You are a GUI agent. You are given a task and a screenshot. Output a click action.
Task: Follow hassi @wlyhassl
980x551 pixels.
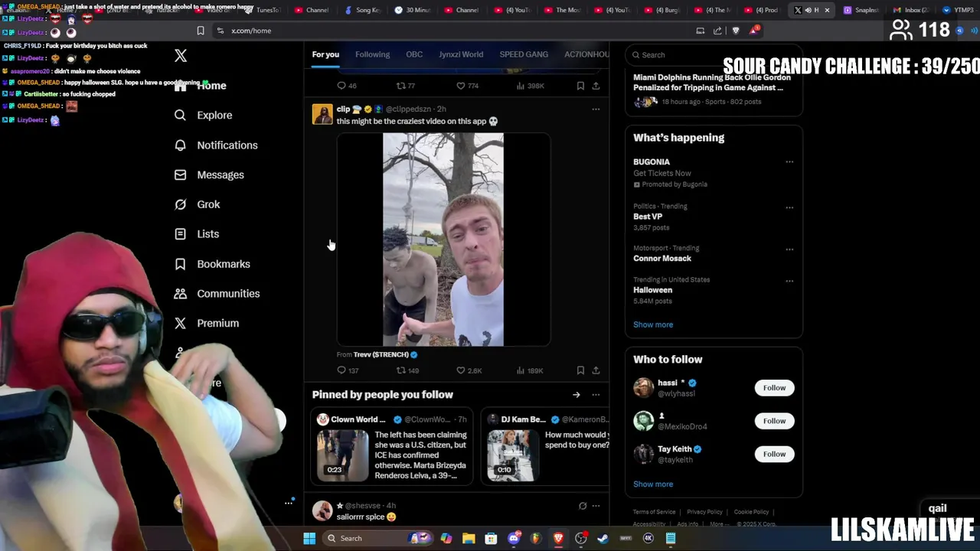pyautogui.click(x=774, y=388)
